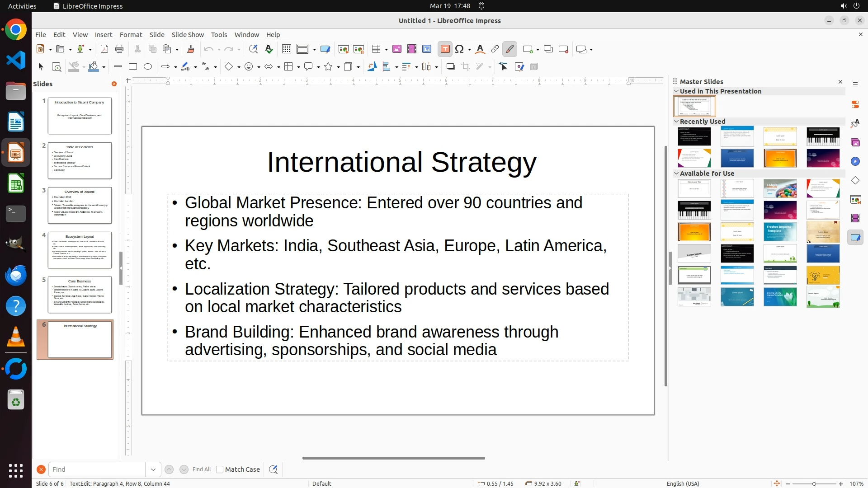The image size is (868, 488).
Task: Toggle Extrusion icon in drawing toolbar
Action: point(534,67)
